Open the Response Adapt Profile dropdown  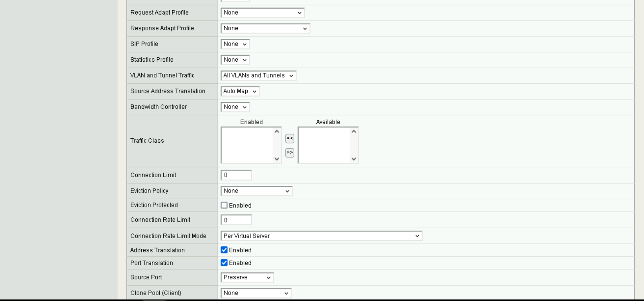coord(265,28)
